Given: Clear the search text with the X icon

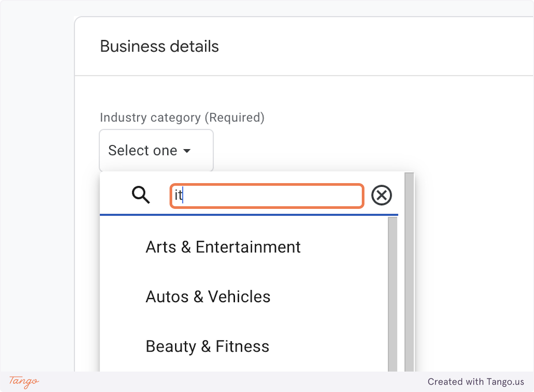Looking at the screenshot, I should [381, 195].
